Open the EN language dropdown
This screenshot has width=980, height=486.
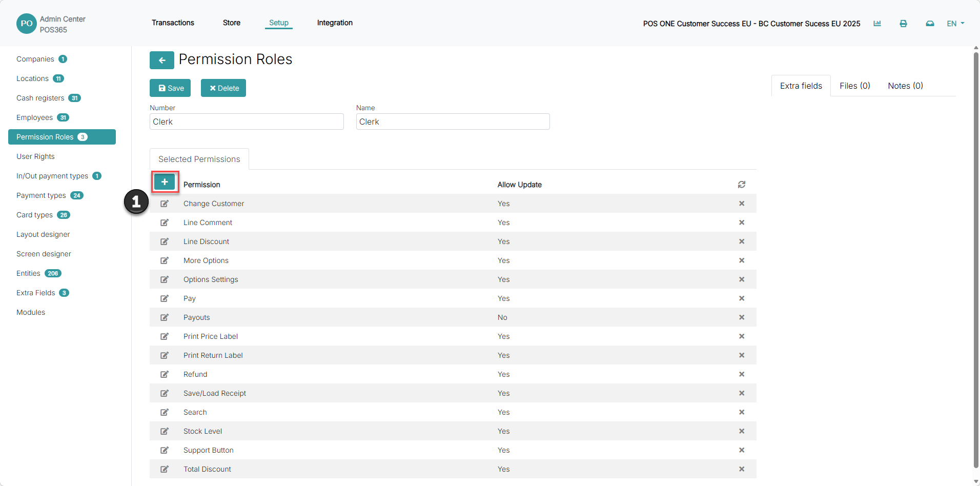pyautogui.click(x=955, y=24)
